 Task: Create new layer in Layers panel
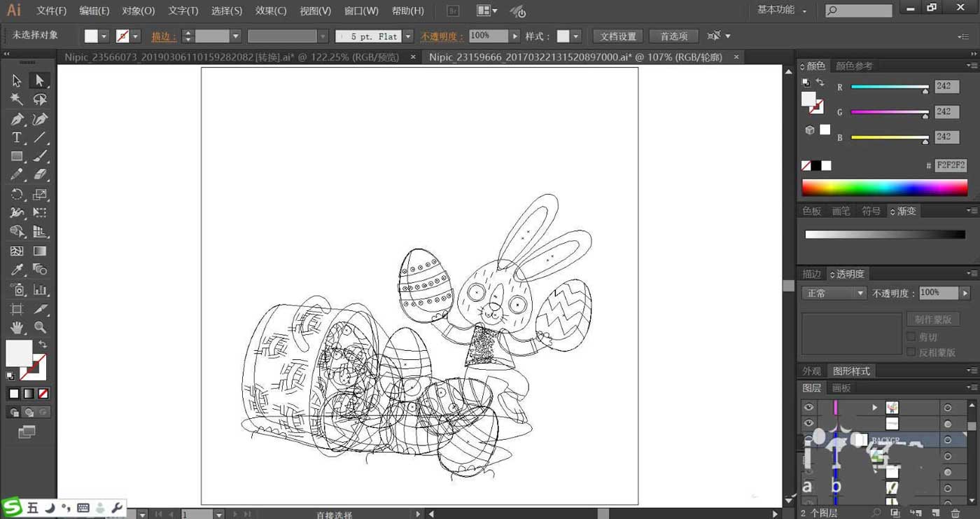click(x=936, y=513)
